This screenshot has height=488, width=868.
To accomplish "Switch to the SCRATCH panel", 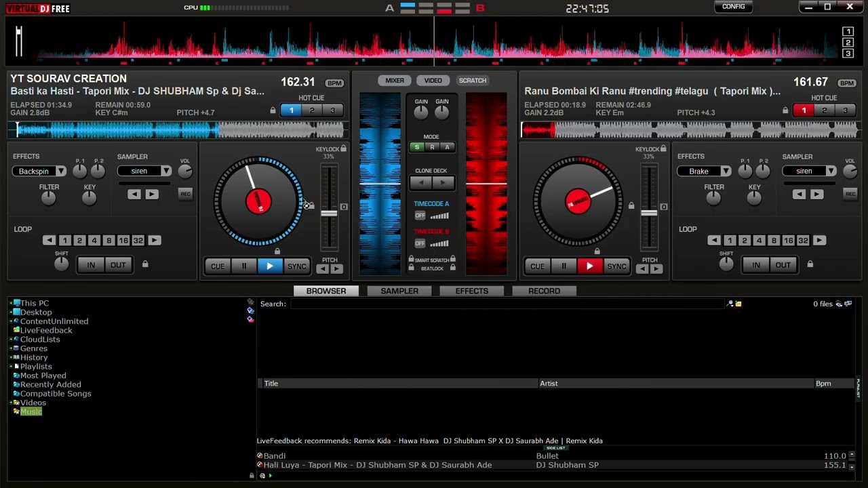I will click(473, 81).
